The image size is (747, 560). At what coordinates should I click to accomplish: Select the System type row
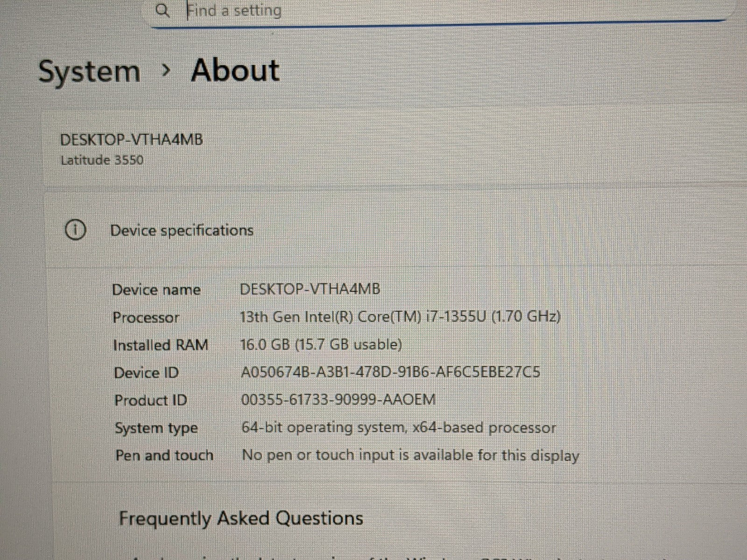coord(156,427)
